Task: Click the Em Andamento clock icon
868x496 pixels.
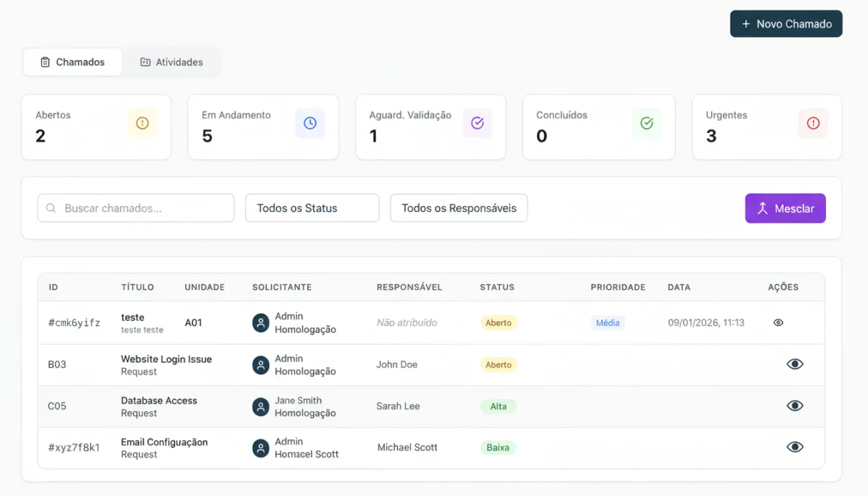Action: point(310,124)
